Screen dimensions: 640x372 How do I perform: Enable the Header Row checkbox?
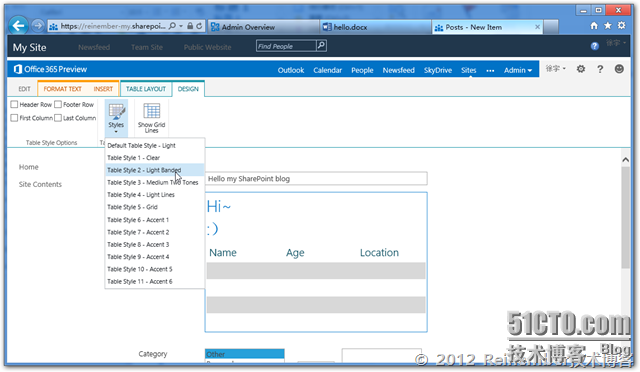(x=14, y=105)
